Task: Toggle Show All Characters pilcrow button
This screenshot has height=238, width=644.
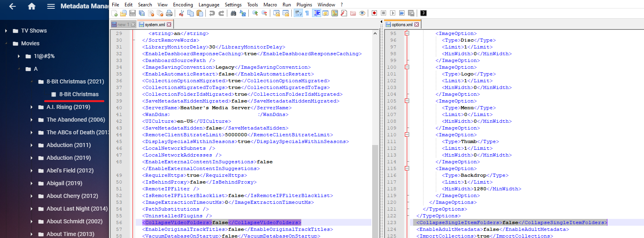Action: pyautogui.click(x=307, y=13)
